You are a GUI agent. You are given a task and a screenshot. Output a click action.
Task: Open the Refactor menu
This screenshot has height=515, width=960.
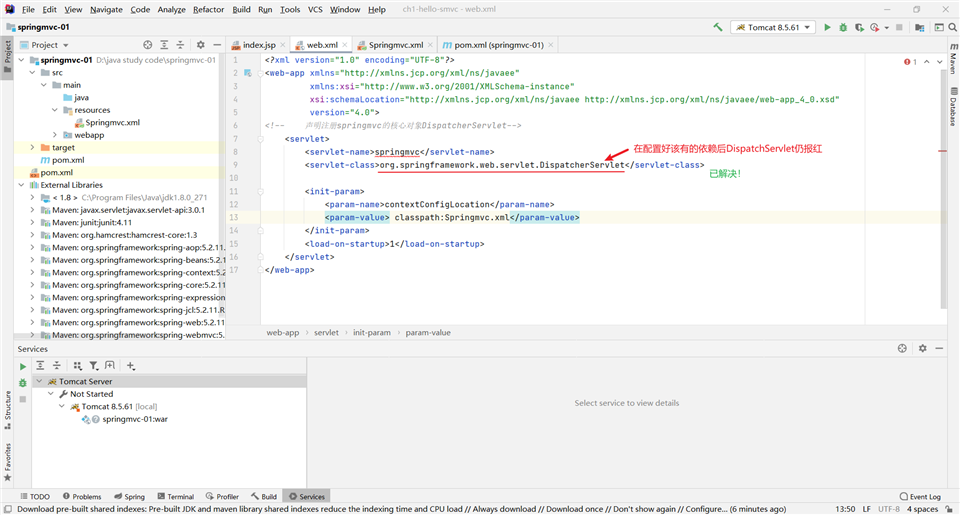tap(208, 9)
